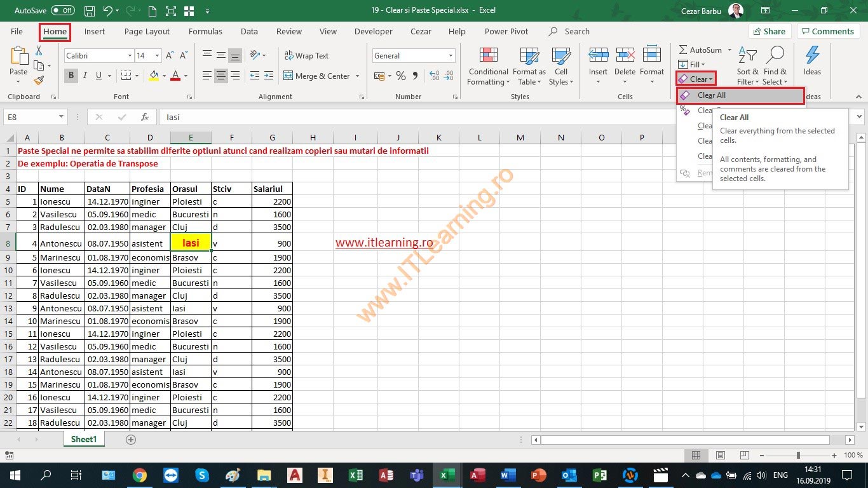
Task: Expand the formula bar chevron
Action: click(860, 117)
